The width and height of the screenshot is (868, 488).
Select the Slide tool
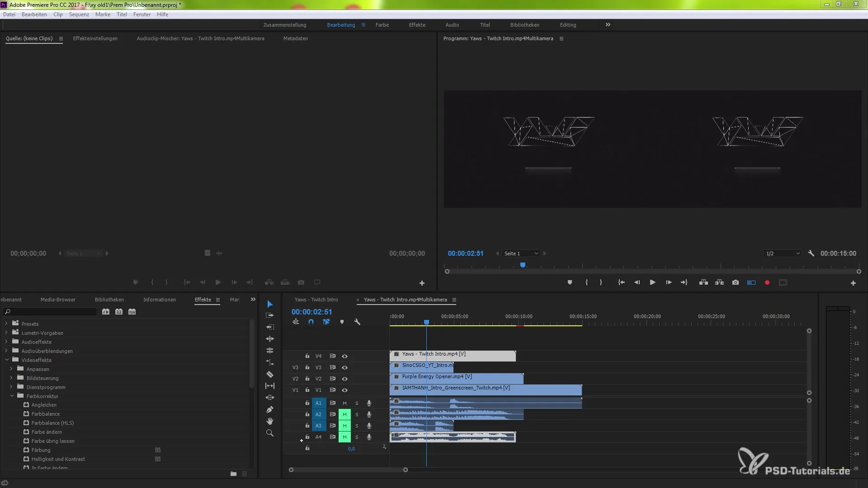[x=270, y=398]
